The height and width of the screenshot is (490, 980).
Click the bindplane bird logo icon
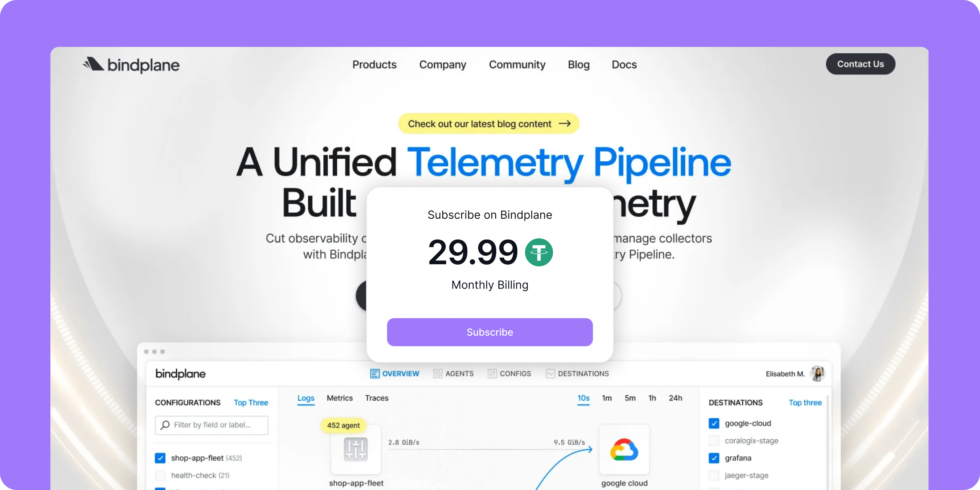(x=93, y=64)
